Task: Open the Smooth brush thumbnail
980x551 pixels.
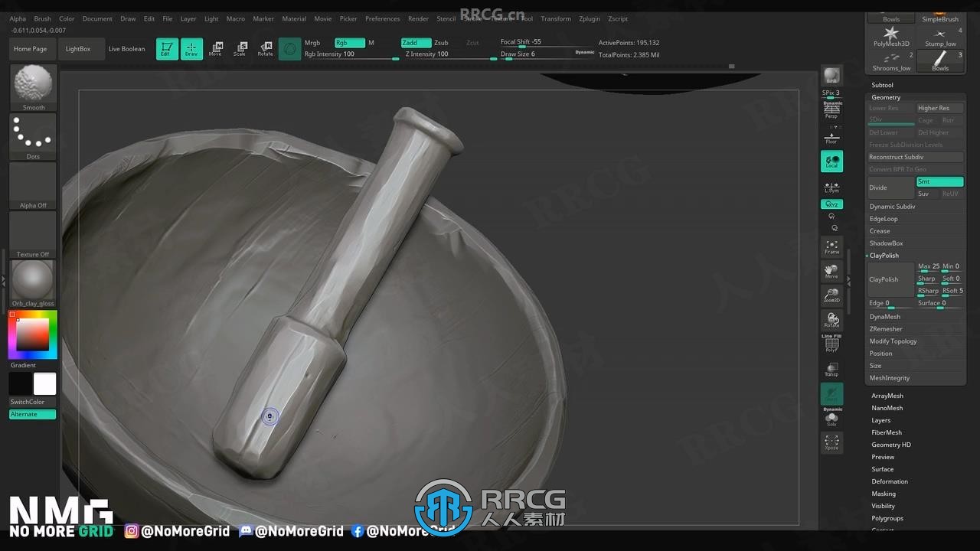Action: [x=33, y=87]
